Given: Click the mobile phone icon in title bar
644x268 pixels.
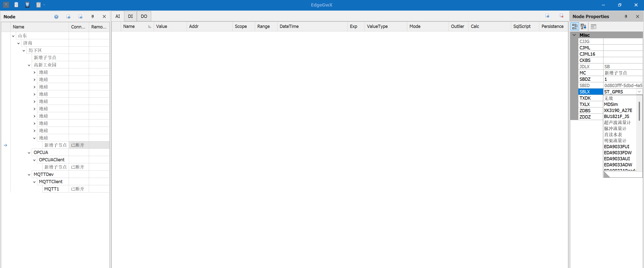Looking at the screenshot, I should coord(27,5).
